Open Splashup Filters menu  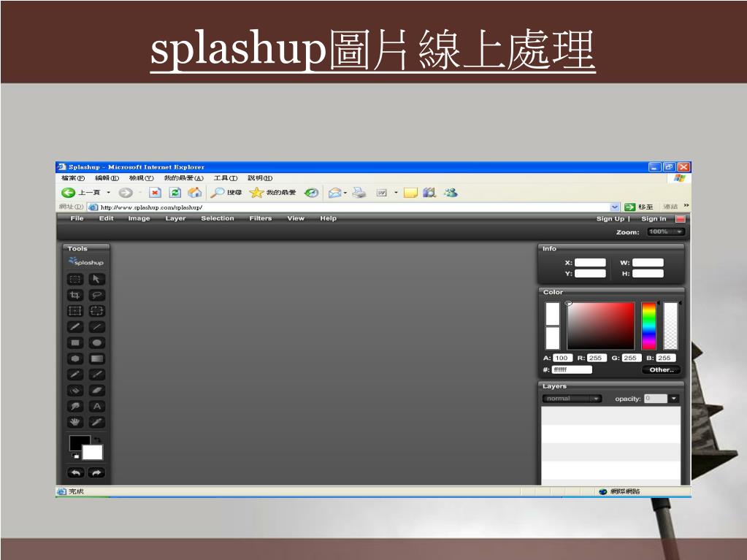[x=260, y=218]
